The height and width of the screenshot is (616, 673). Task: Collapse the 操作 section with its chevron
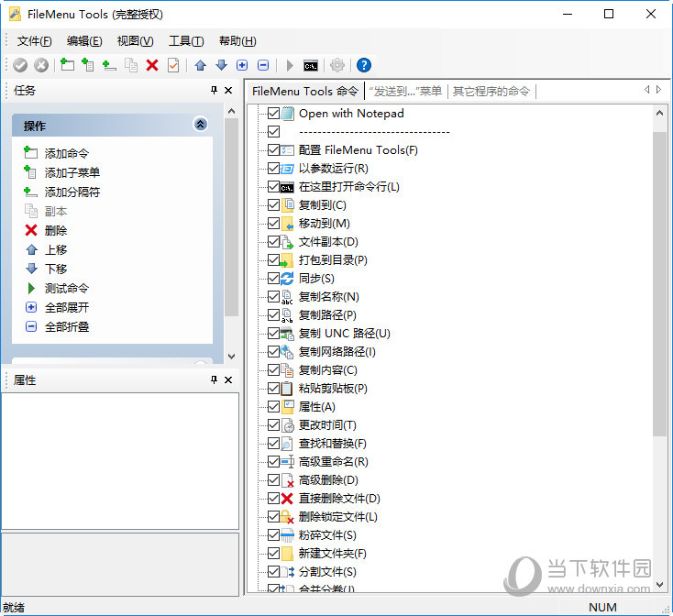point(201,126)
